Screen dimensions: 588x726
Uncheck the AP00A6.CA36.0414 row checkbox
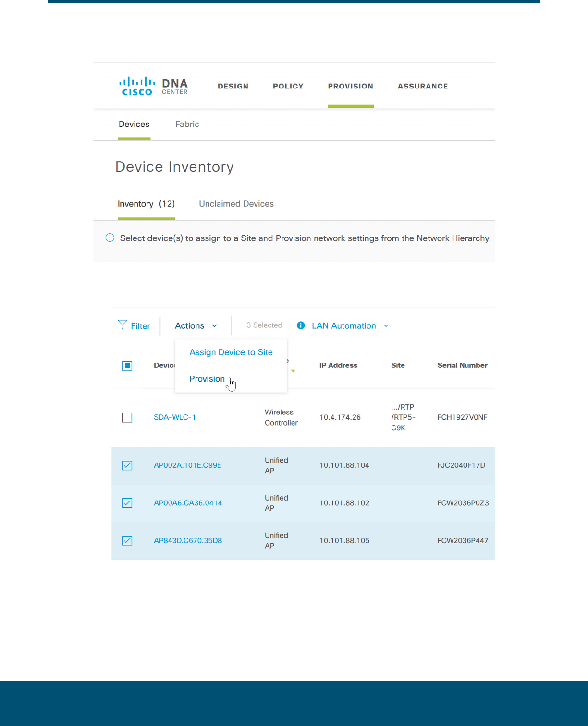[127, 503]
